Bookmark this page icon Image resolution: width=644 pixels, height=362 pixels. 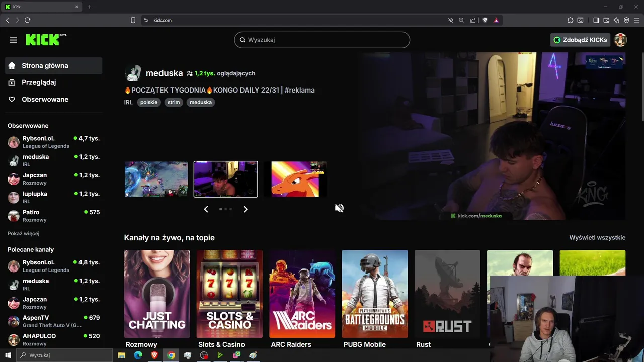(x=133, y=20)
